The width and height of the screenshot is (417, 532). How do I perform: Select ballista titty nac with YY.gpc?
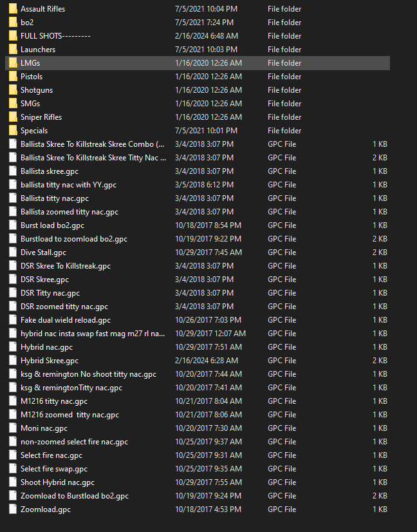[x=68, y=185]
